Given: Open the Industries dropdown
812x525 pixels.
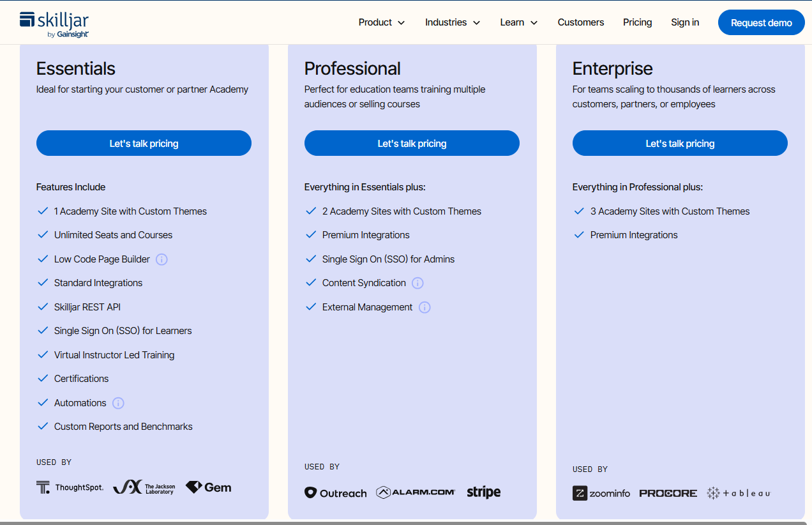Looking at the screenshot, I should 453,22.
